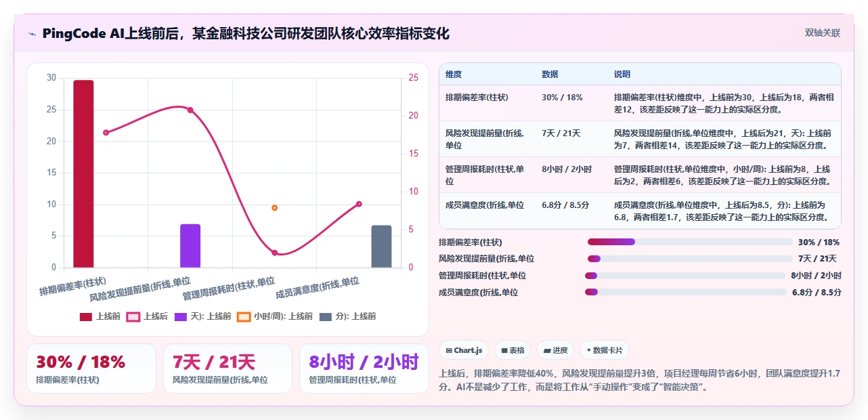Click the orange data point in the chart
The image size is (868, 420).
(274, 208)
